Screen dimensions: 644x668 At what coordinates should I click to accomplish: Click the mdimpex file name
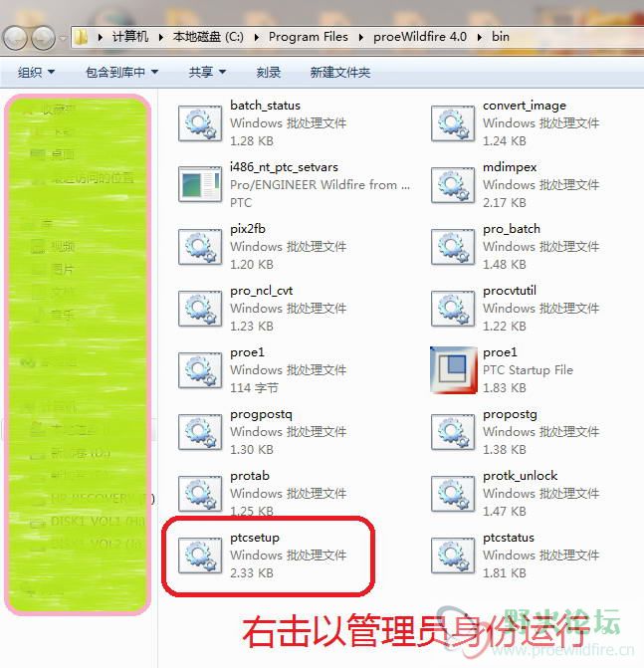pos(510,167)
